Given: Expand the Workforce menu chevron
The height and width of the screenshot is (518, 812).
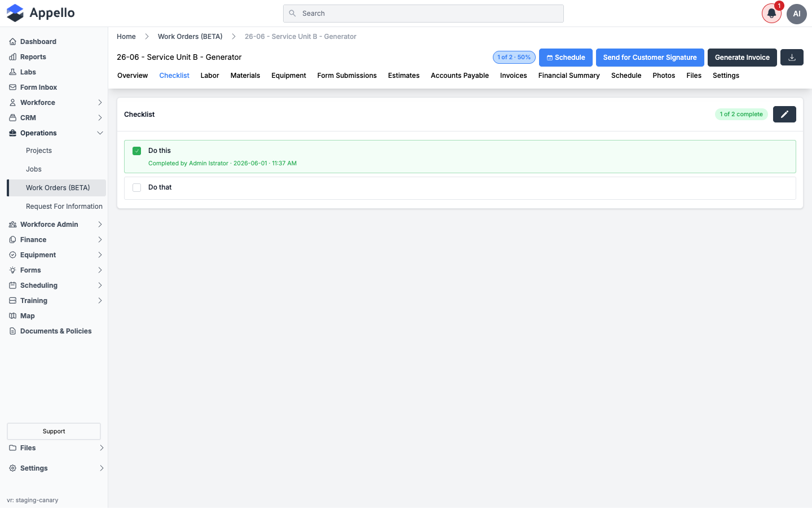Looking at the screenshot, I should coord(100,103).
